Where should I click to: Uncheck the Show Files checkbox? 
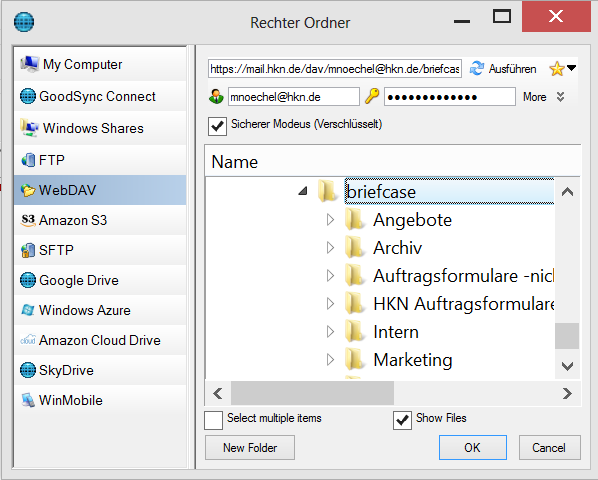pyautogui.click(x=402, y=420)
